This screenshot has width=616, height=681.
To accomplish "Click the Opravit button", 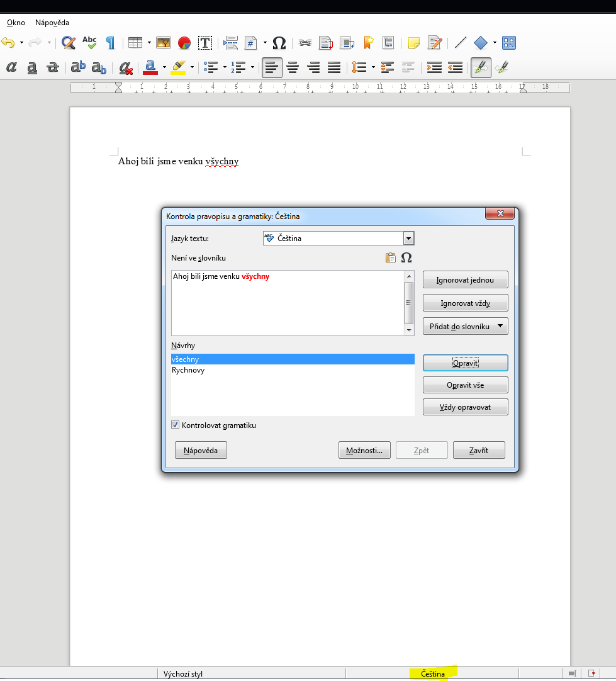I will point(465,363).
